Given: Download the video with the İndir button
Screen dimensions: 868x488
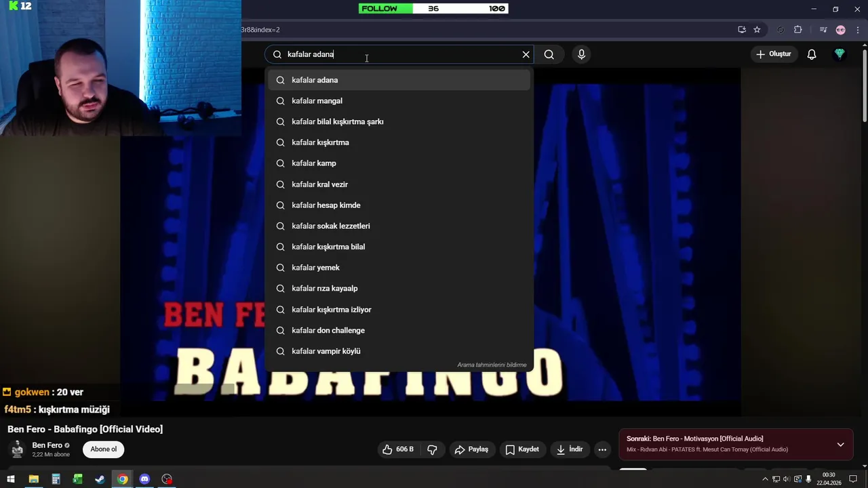Looking at the screenshot, I should [570, 449].
